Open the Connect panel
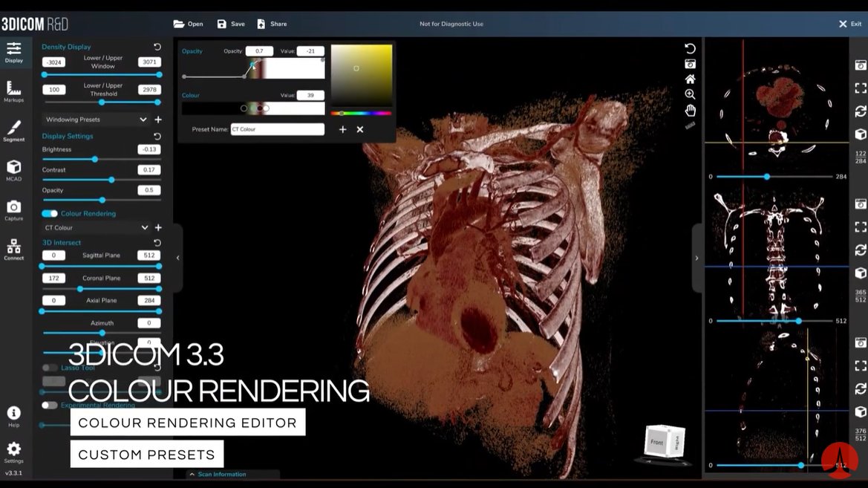This screenshot has width=868, height=488. tap(14, 250)
